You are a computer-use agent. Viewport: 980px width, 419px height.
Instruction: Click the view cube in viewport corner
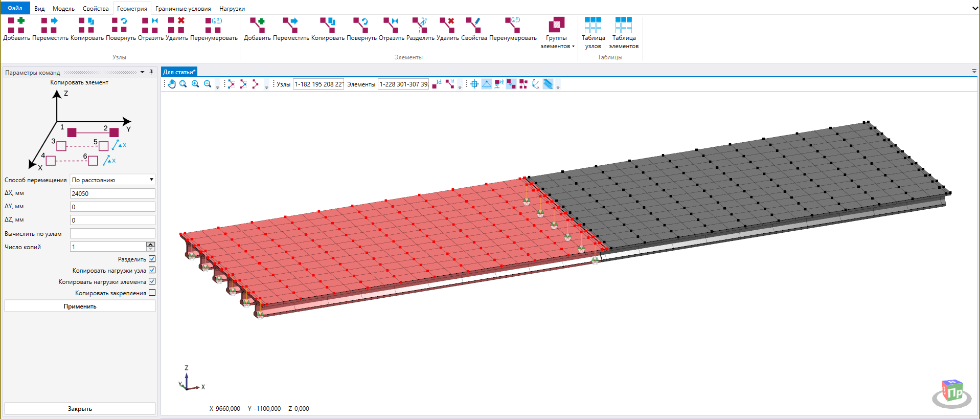click(952, 393)
